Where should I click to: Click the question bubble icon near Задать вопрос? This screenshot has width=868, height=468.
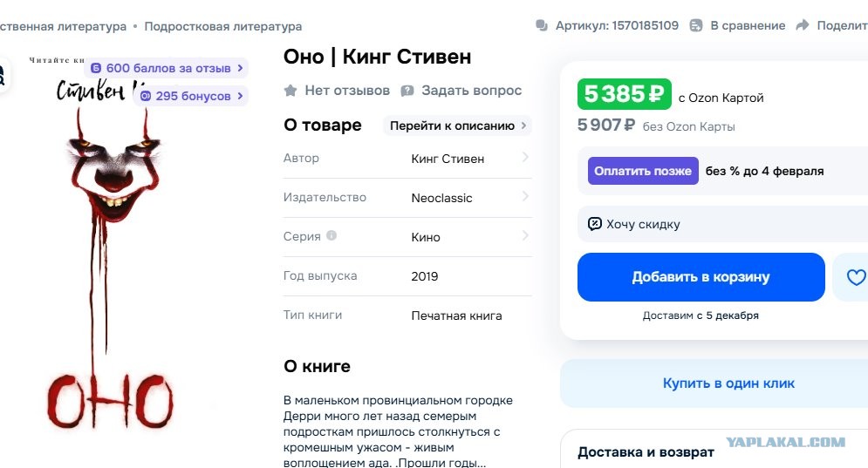coord(407,91)
